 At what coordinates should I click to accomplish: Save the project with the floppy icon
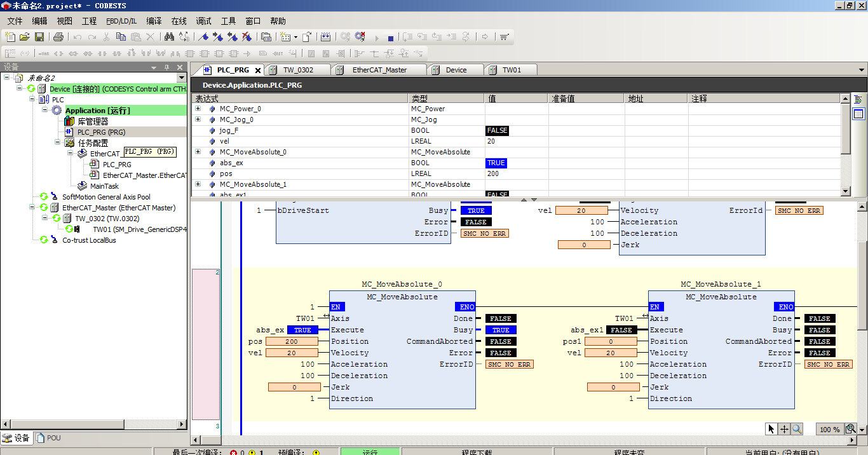(39, 37)
